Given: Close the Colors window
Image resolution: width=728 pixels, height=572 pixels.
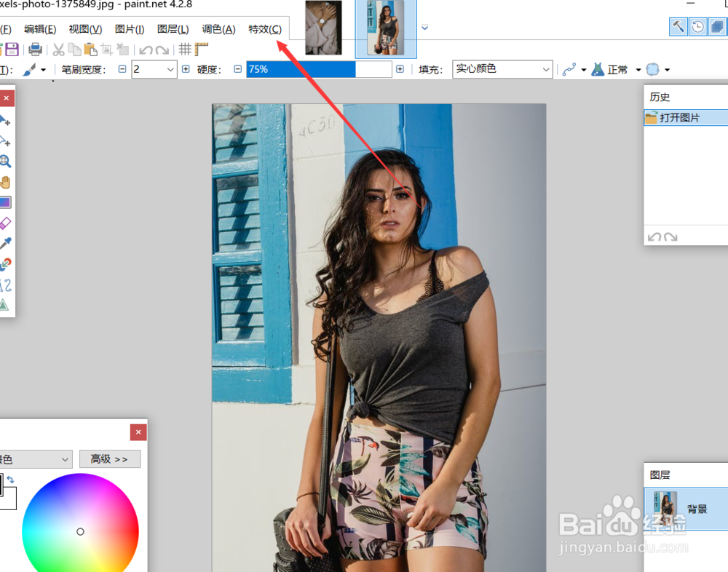Looking at the screenshot, I should point(138,432).
